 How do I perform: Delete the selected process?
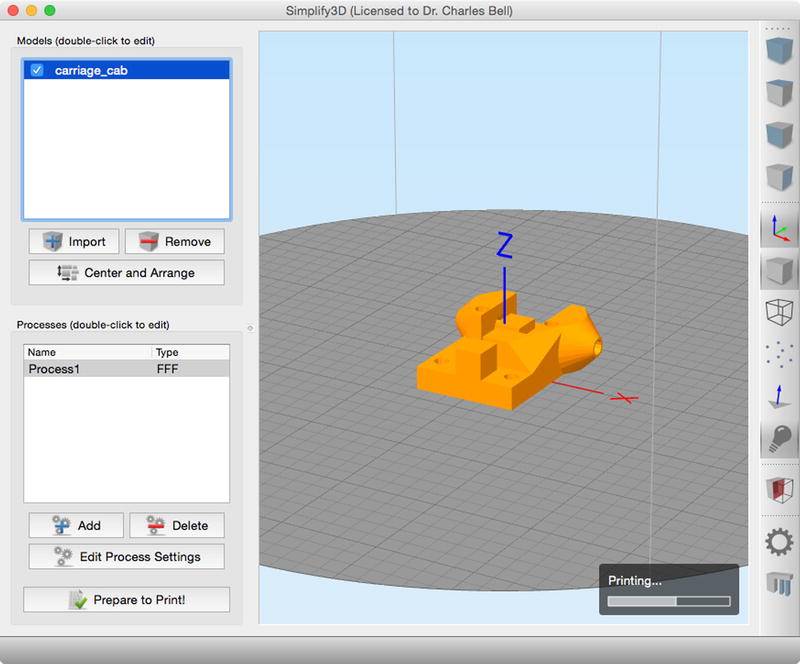pos(177,525)
